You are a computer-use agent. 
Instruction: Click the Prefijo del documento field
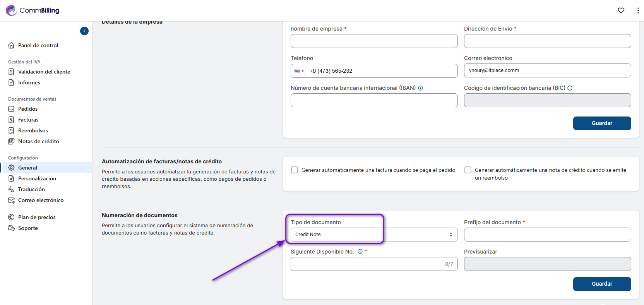pos(547,235)
